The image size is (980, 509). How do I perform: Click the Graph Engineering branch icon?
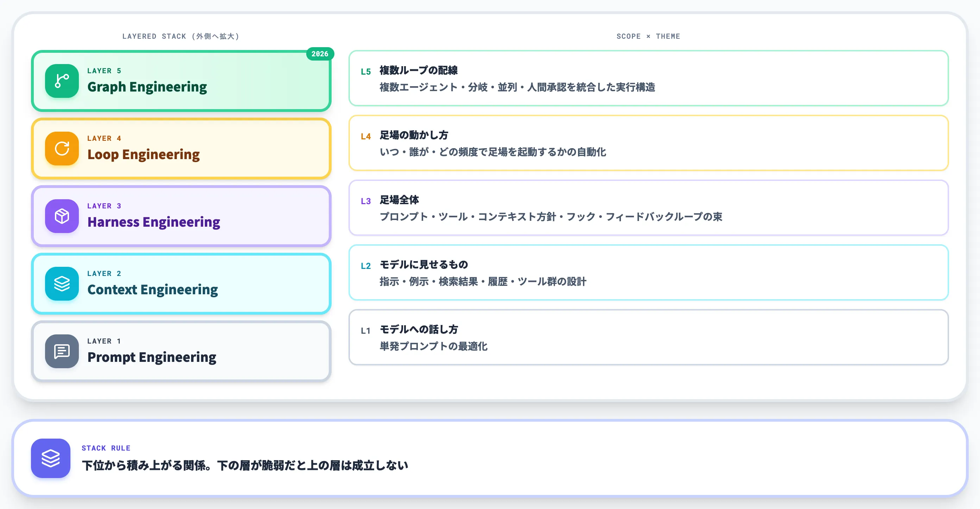pyautogui.click(x=62, y=81)
